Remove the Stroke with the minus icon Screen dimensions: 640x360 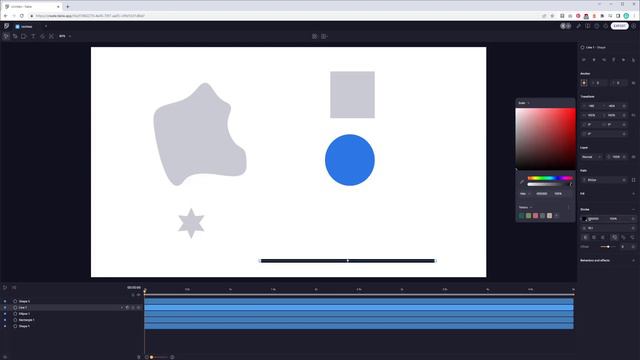[633, 209]
